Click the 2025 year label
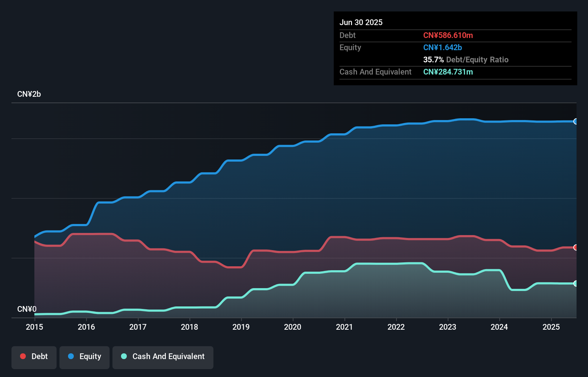The height and width of the screenshot is (377, 588). pos(551,327)
